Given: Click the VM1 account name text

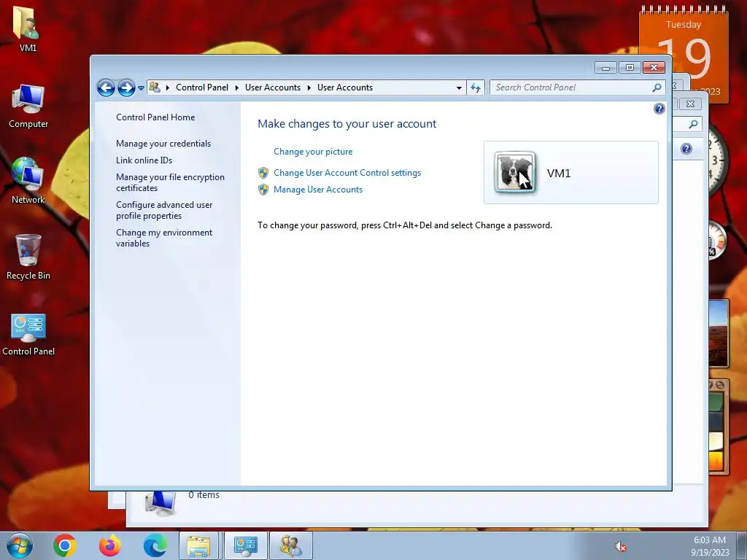Looking at the screenshot, I should [559, 174].
